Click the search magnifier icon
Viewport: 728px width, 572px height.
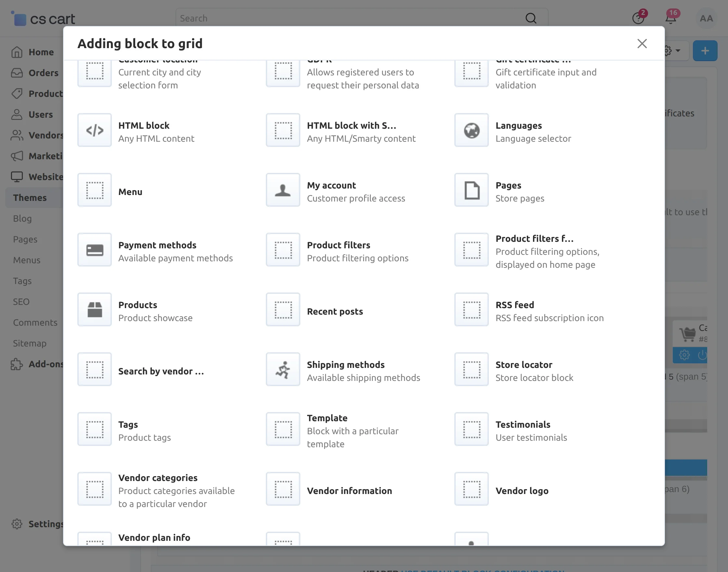pos(531,18)
